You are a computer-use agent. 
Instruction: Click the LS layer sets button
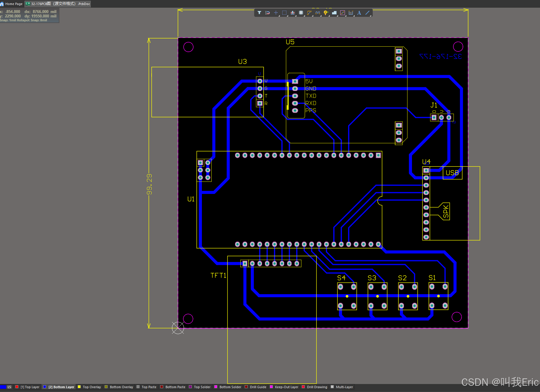9,387
